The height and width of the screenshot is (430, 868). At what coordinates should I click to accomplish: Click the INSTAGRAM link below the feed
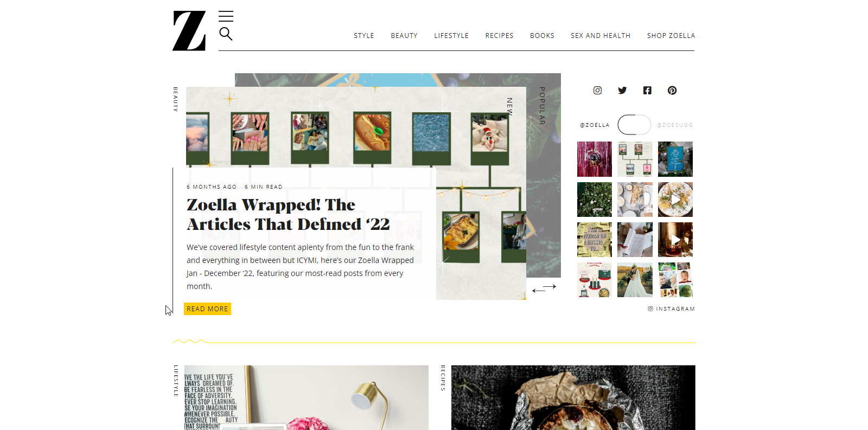click(671, 309)
